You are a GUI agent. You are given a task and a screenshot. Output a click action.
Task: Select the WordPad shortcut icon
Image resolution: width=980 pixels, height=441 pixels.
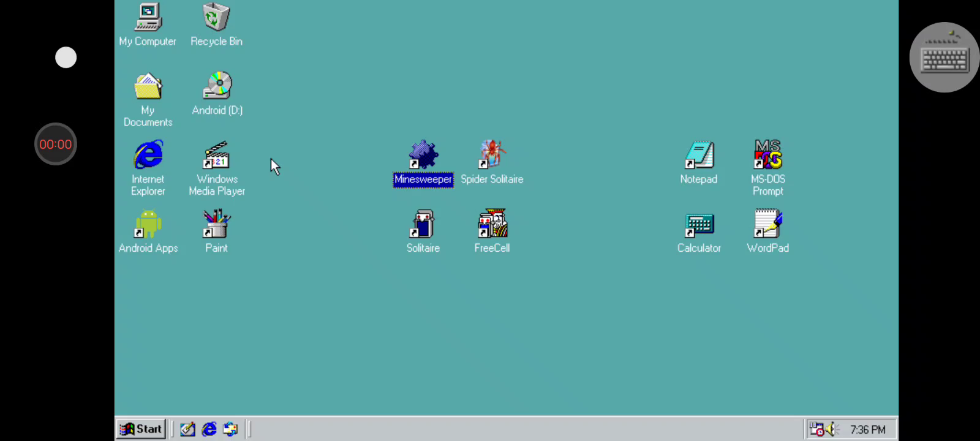pos(767,225)
